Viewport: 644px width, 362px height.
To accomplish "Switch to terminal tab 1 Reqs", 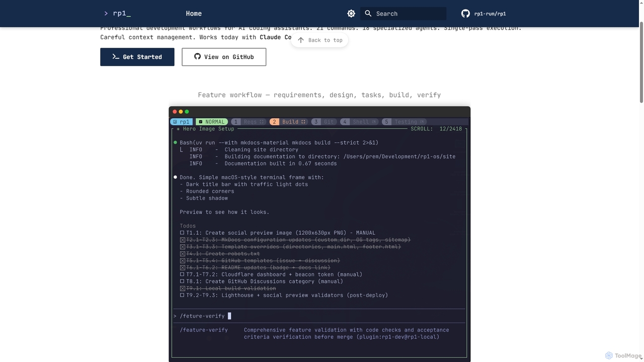I will (249, 122).
